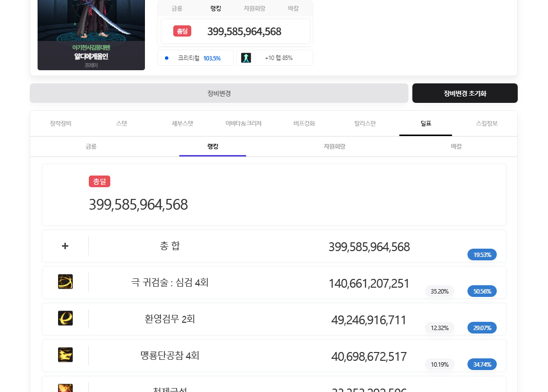Click the blue 50.56% badge on the 심검 row
Viewport: 548px width, 392px height.
(x=482, y=291)
